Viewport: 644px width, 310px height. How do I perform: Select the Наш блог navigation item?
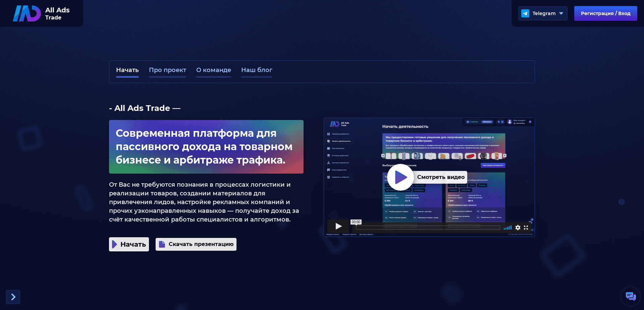pos(256,70)
